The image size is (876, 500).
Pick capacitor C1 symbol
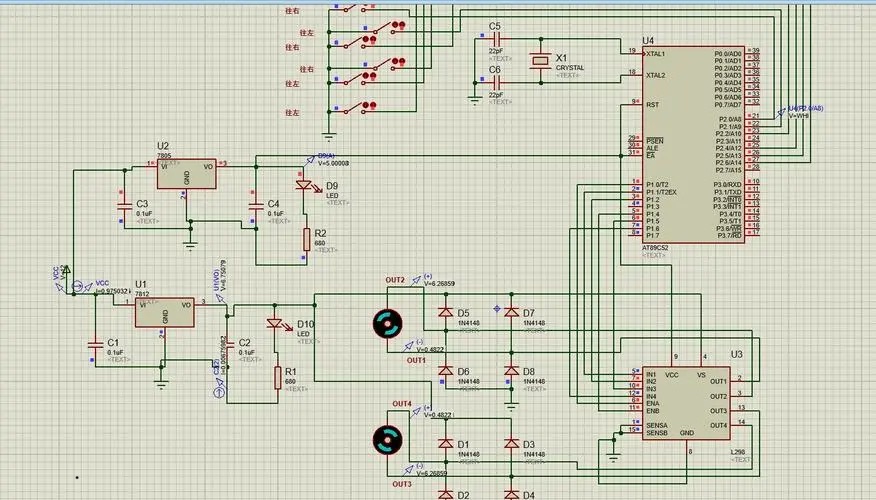pos(96,344)
